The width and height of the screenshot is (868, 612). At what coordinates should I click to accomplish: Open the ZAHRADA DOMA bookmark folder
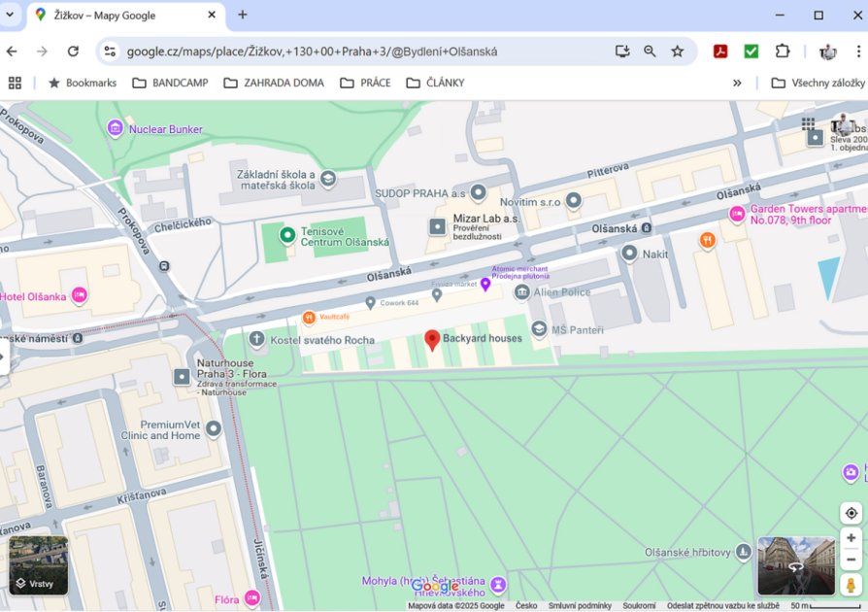pos(274,84)
